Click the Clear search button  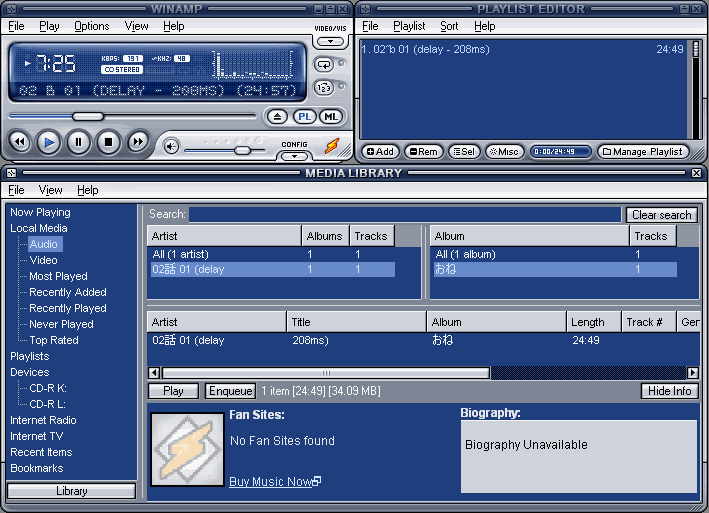pos(661,215)
